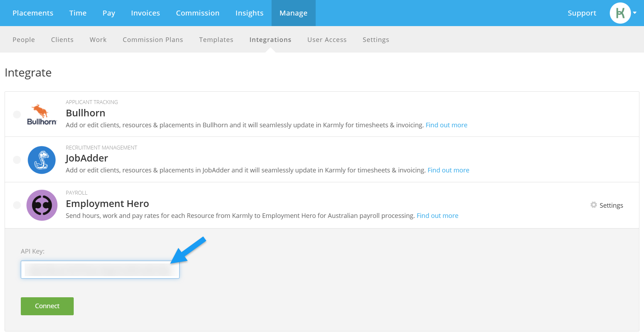This screenshot has height=335, width=644.
Task: Select the Manage menu
Action: click(293, 13)
